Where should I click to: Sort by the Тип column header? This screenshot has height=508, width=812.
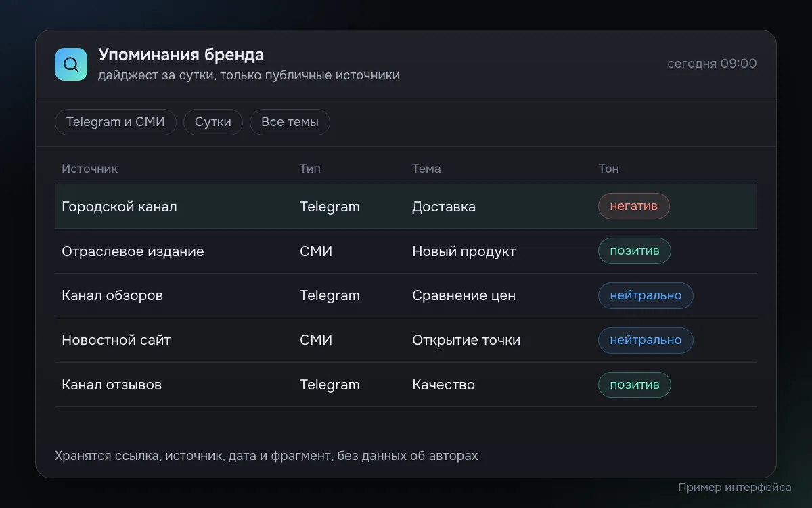click(x=310, y=169)
